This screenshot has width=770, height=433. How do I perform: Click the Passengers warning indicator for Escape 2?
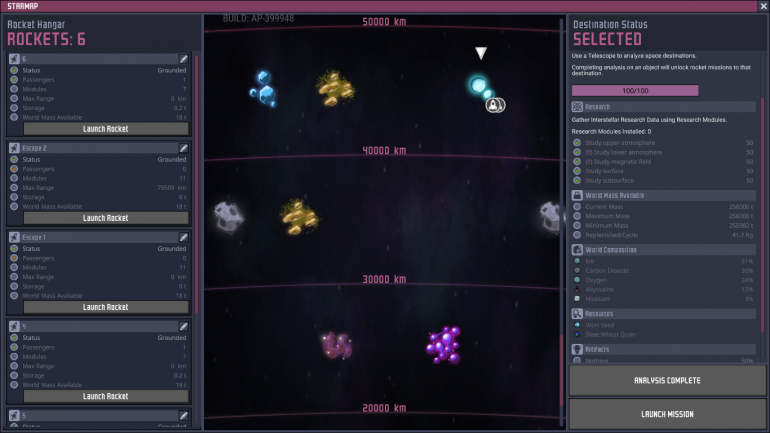(14, 169)
